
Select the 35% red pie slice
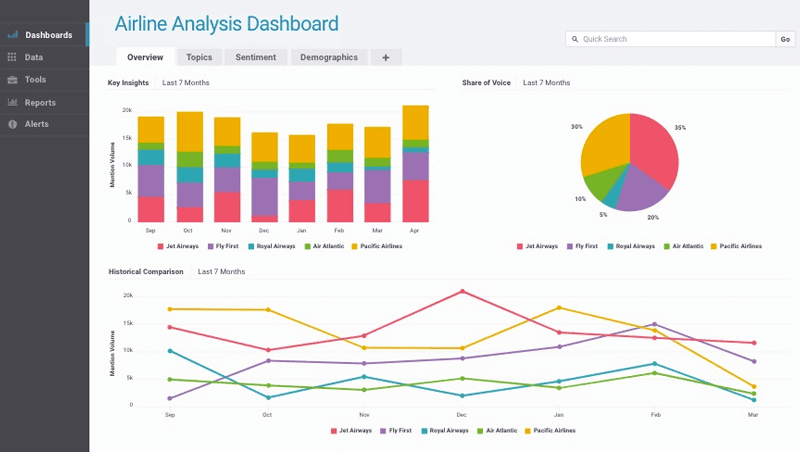pos(654,150)
